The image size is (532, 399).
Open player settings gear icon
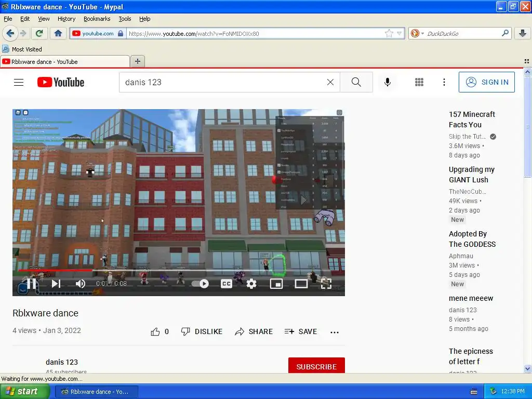[x=251, y=284]
